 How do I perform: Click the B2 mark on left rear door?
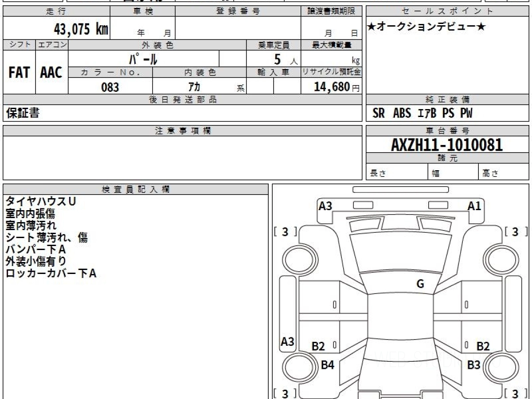point(318,347)
